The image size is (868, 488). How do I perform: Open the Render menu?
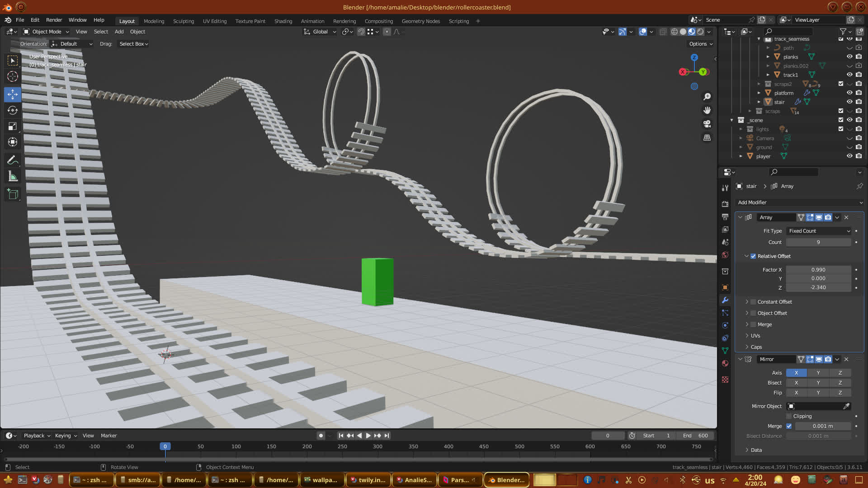click(54, 20)
